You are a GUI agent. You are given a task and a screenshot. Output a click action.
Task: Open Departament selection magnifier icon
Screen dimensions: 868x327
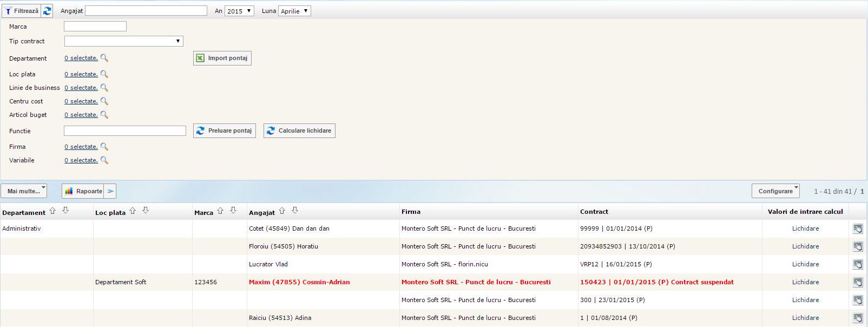[x=104, y=58]
